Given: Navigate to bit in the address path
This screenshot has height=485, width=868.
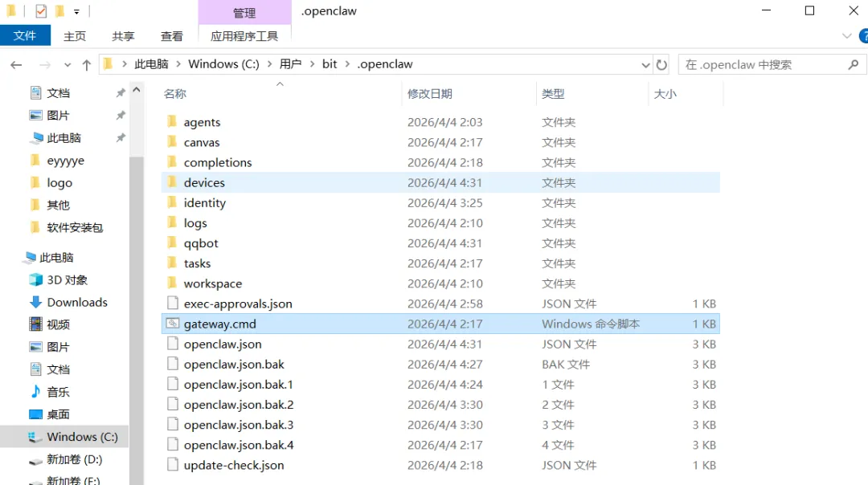Looking at the screenshot, I should coord(330,64).
